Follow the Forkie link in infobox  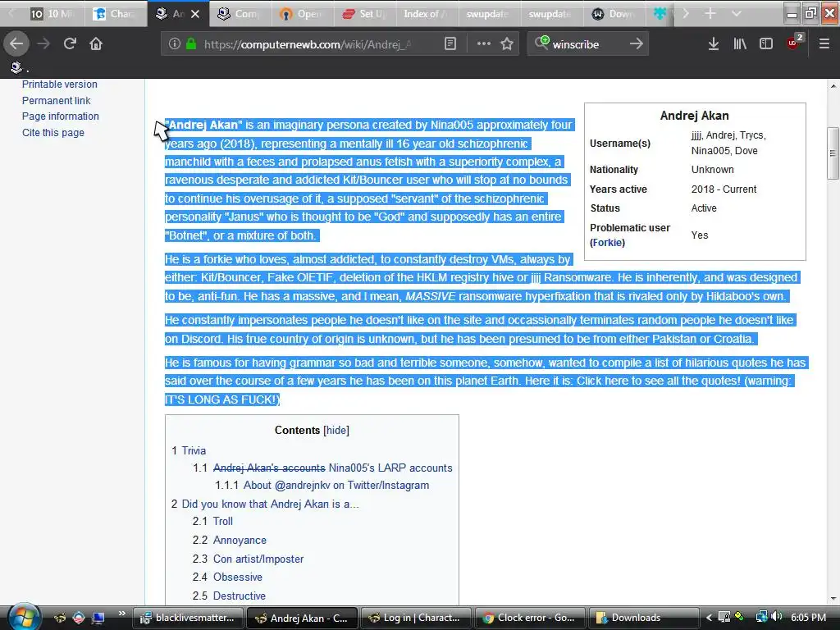[608, 243]
